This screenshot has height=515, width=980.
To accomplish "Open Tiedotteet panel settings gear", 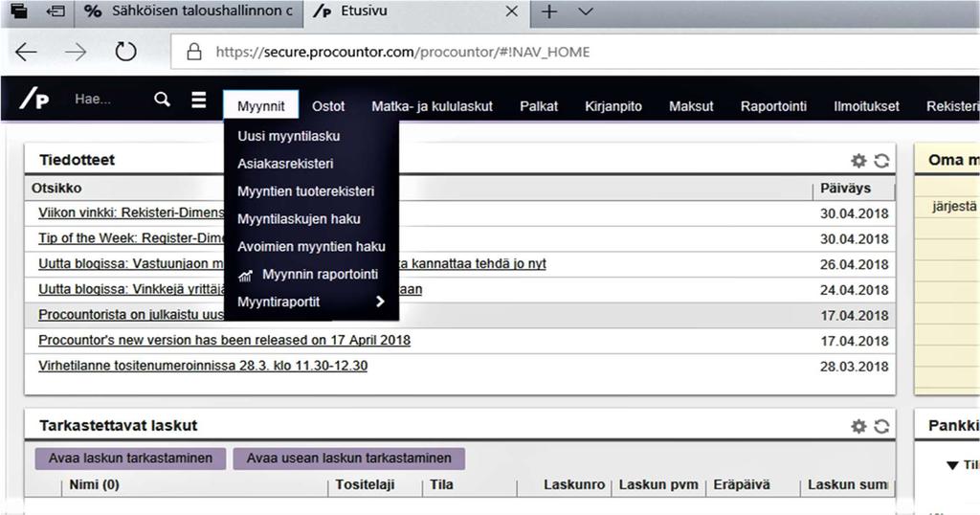I will [x=858, y=161].
